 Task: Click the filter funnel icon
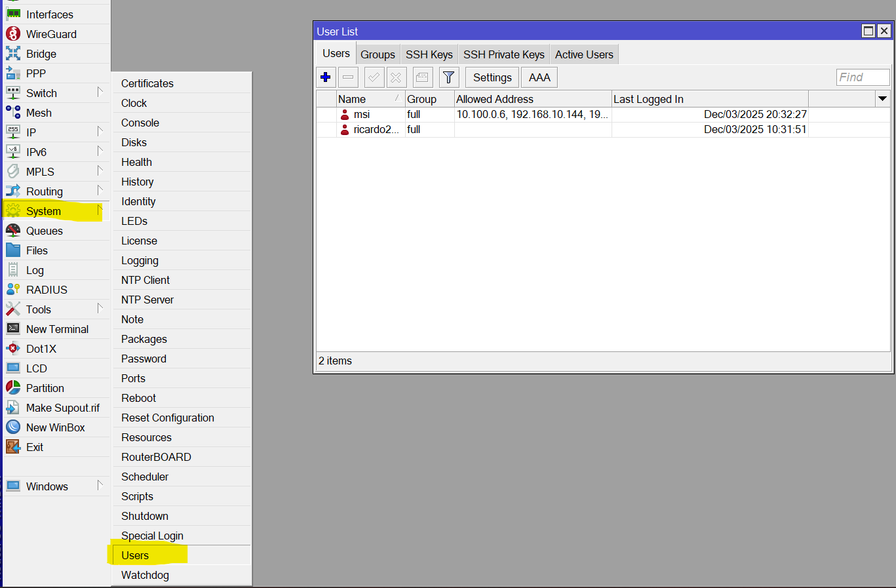click(x=448, y=77)
